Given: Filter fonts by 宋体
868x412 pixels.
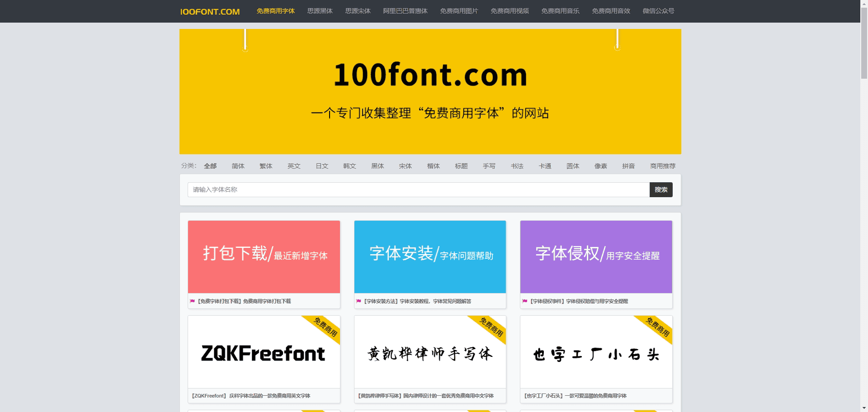Looking at the screenshot, I should 406,166.
